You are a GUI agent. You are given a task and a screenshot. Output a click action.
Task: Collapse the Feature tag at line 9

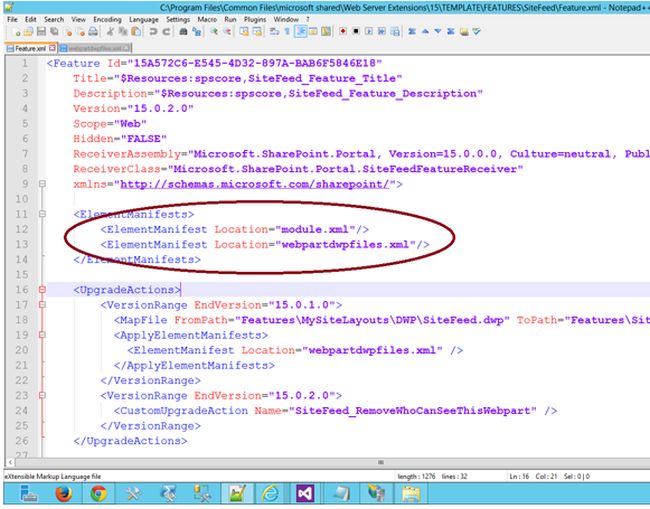(x=42, y=184)
